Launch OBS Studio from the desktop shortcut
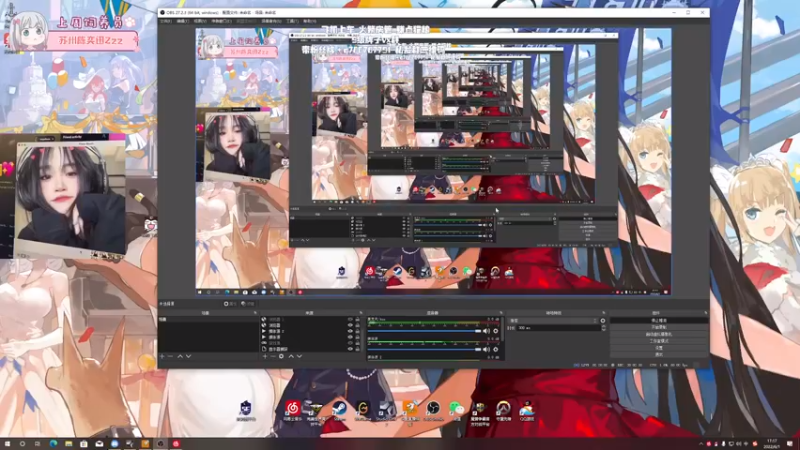The image size is (800, 450). tap(433, 410)
